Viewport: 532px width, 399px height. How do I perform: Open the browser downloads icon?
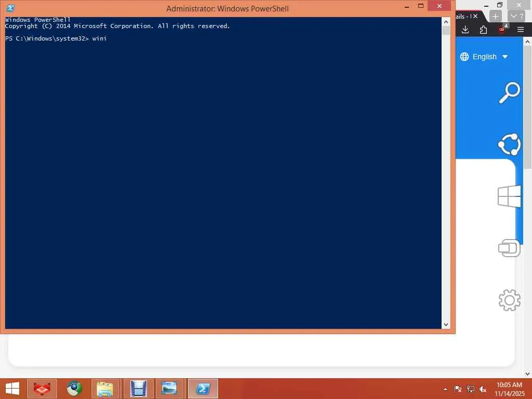pyautogui.click(x=465, y=30)
